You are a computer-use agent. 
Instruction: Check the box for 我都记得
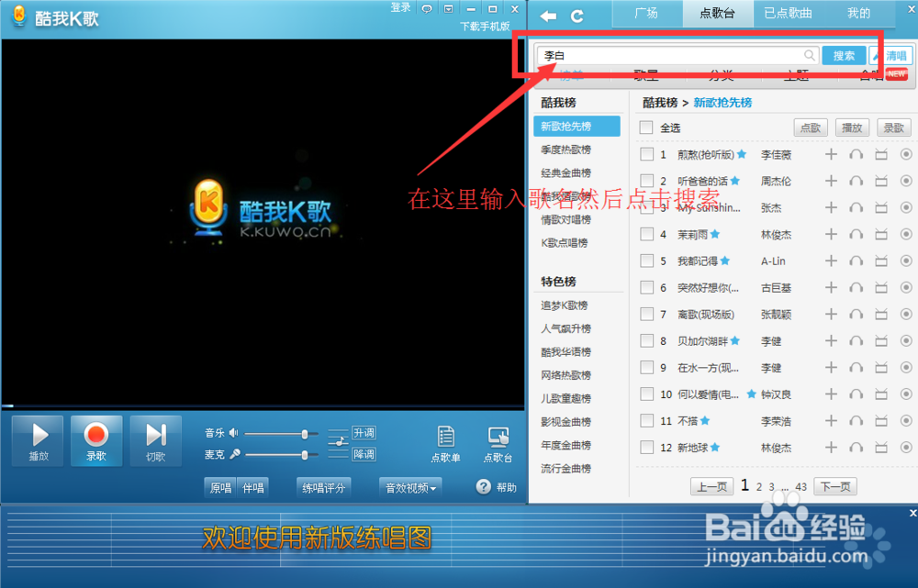[646, 261]
